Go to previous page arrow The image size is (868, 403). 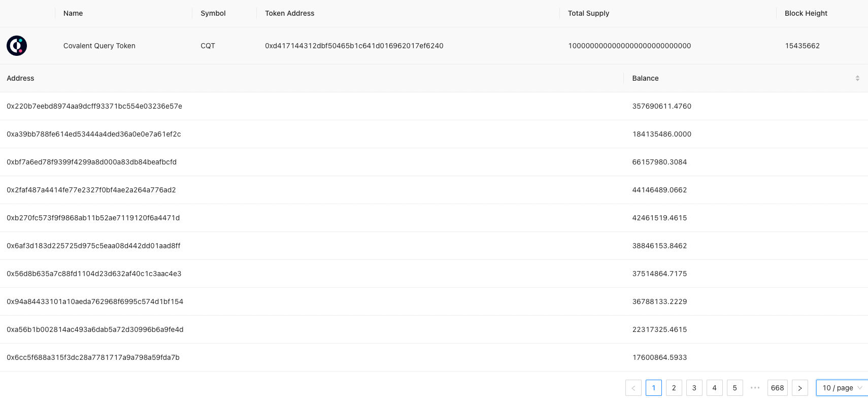tap(633, 388)
